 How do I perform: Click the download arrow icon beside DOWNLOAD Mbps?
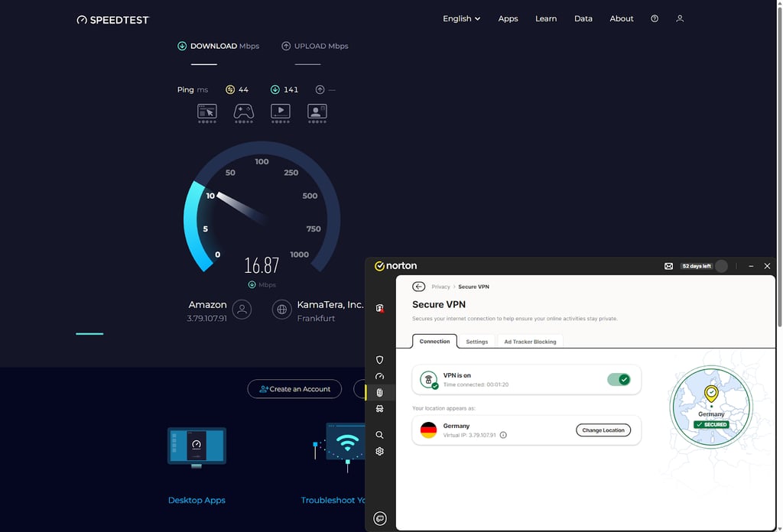[182, 46]
